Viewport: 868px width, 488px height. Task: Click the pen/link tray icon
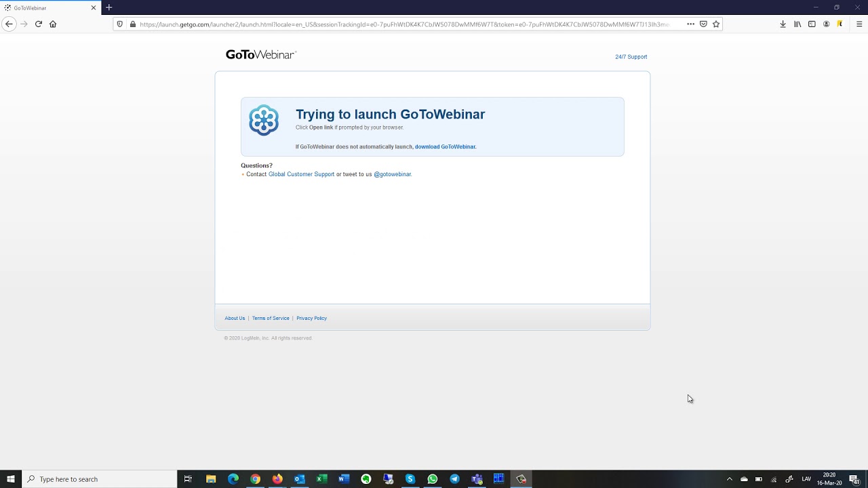(789, 479)
